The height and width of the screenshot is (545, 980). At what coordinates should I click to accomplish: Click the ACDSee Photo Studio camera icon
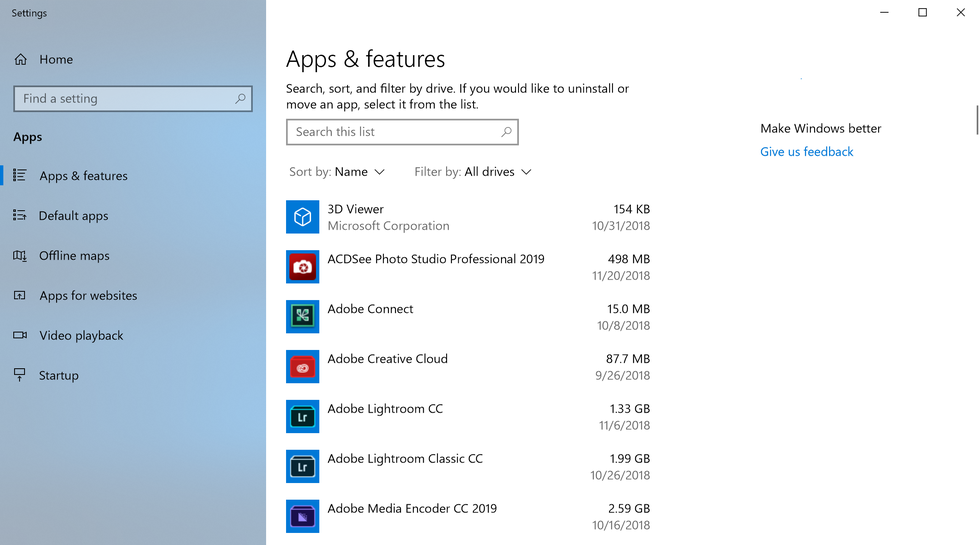click(302, 267)
